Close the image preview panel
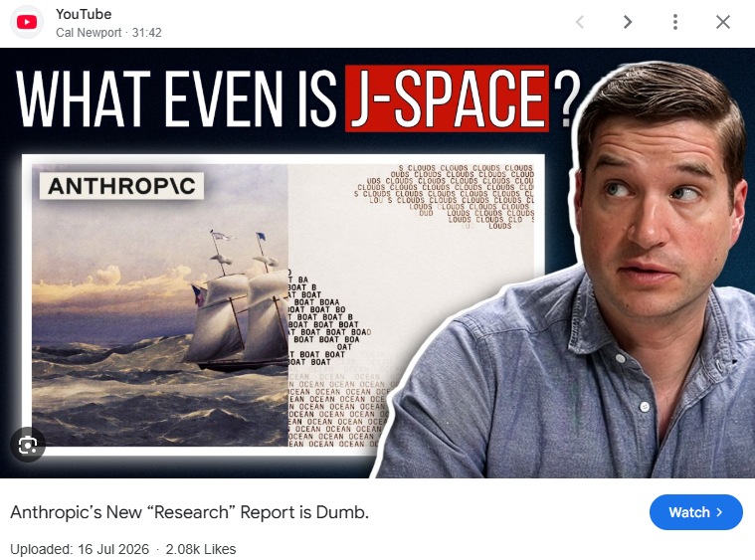The image size is (755, 560). [x=723, y=22]
